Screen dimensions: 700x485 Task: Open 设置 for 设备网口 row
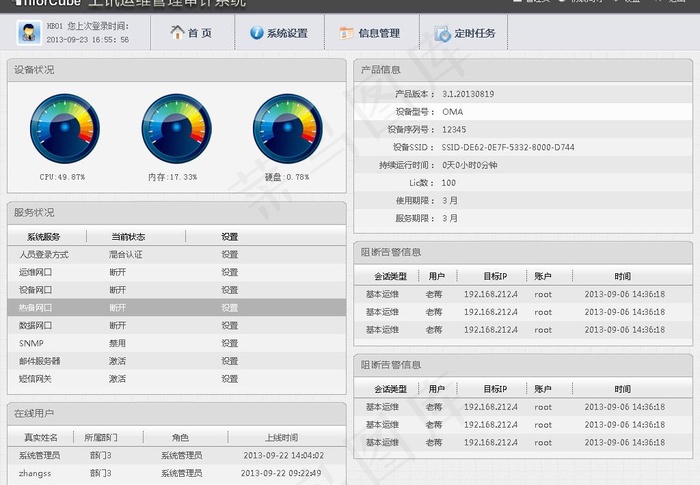click(229, 290)
